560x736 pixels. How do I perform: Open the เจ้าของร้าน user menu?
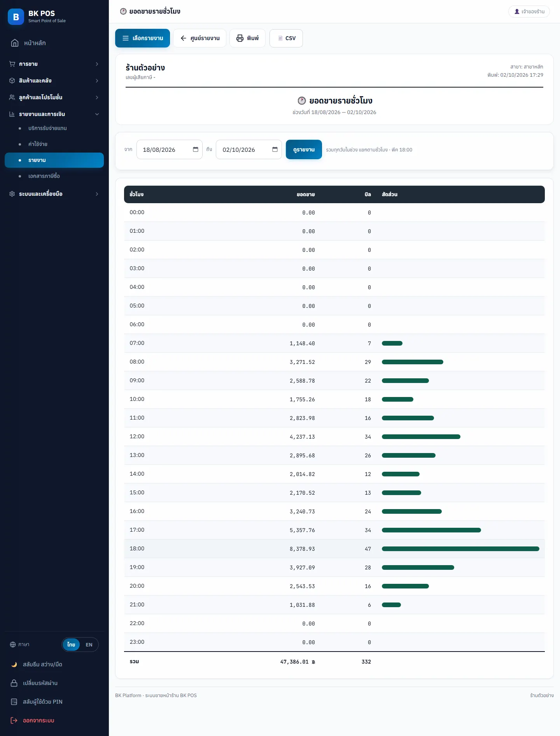(529, 12)
